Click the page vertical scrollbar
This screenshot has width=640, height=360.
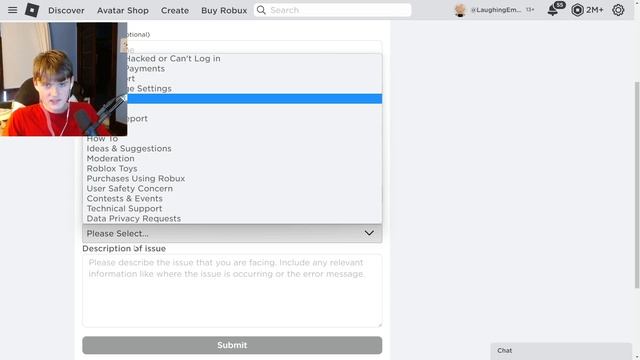(x=637, y=184)
